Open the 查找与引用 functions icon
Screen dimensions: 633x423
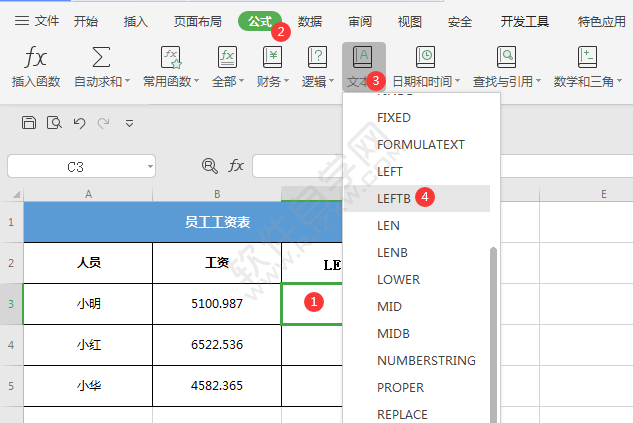point(506,57)
